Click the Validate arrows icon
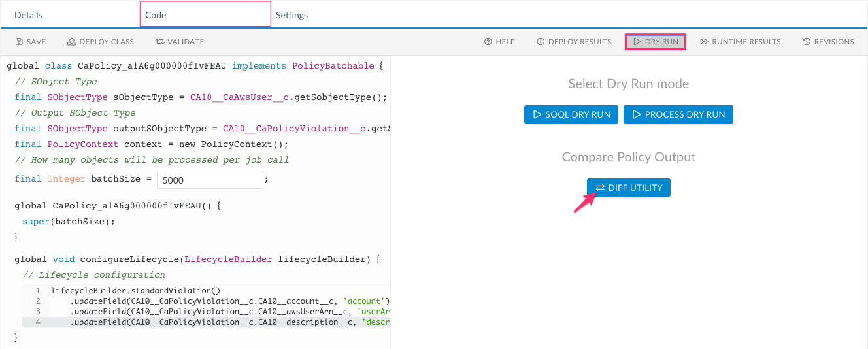 tap(159, 42)
